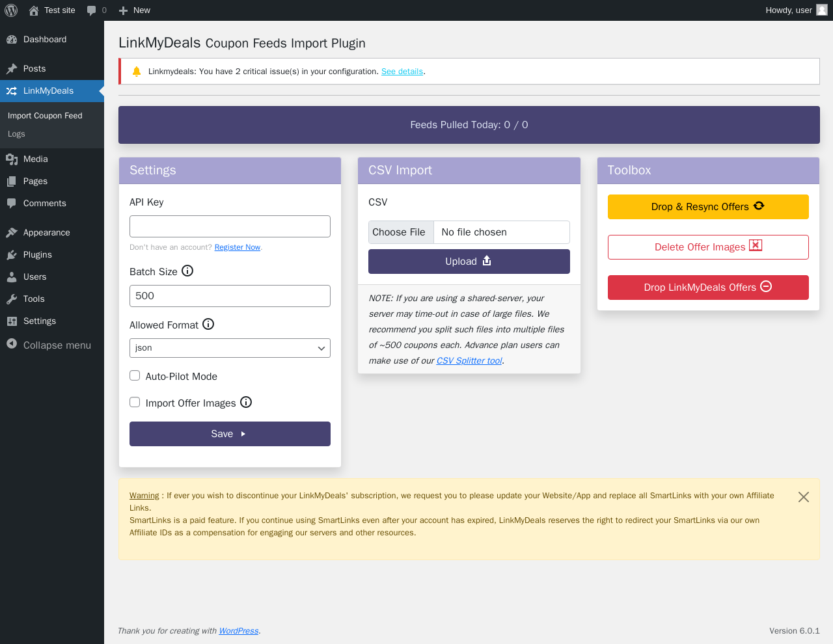This screenshot has width=833, height=644.
Task: Open the CSV Splitter tool link
Action: click(x=469, y=360)
